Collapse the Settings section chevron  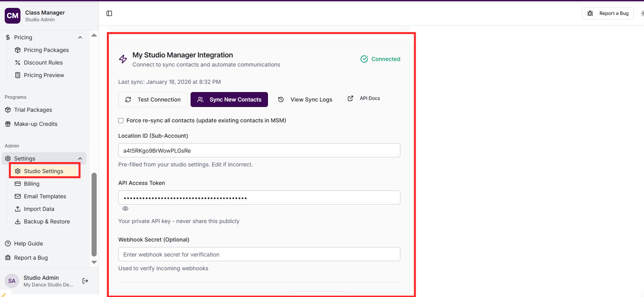coord(80,159)
